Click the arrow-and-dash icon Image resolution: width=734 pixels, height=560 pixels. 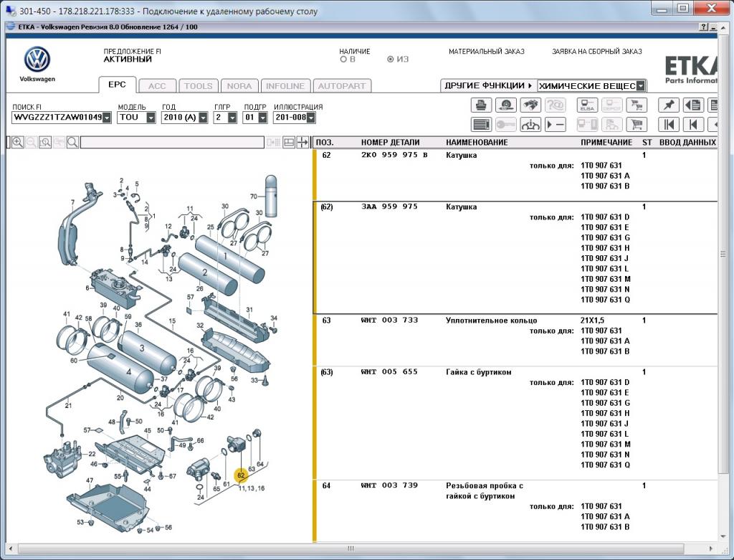tap(556, 125)
